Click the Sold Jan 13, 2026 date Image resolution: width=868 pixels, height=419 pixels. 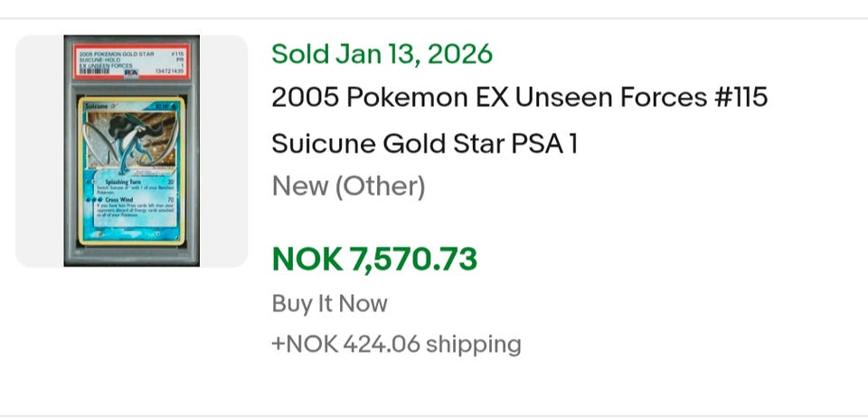[x=382, y=53]
